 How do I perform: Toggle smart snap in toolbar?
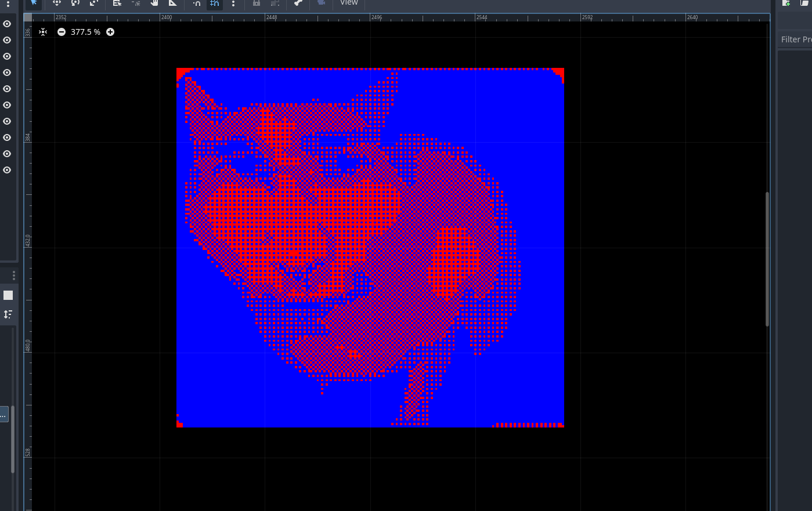tap(197, 2)
